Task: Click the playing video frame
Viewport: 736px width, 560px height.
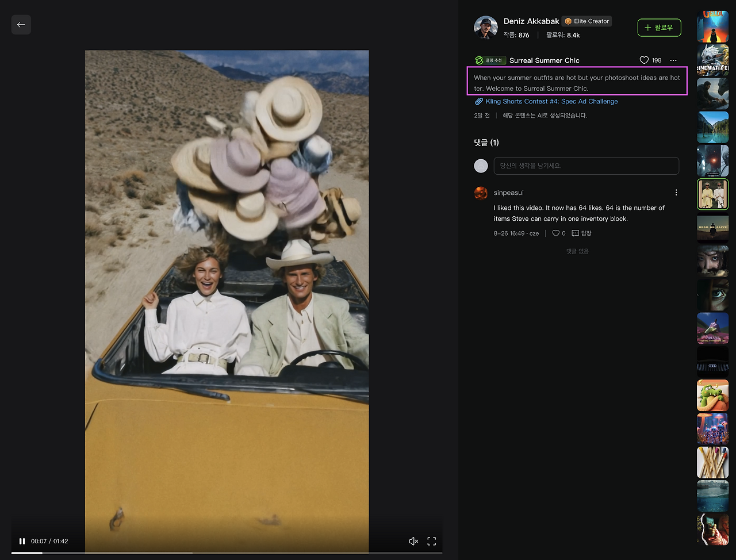Action: 227,301
